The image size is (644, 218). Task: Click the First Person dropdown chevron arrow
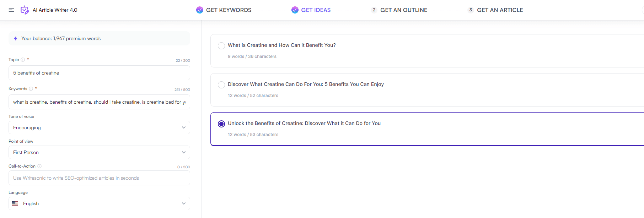[184, 152]
